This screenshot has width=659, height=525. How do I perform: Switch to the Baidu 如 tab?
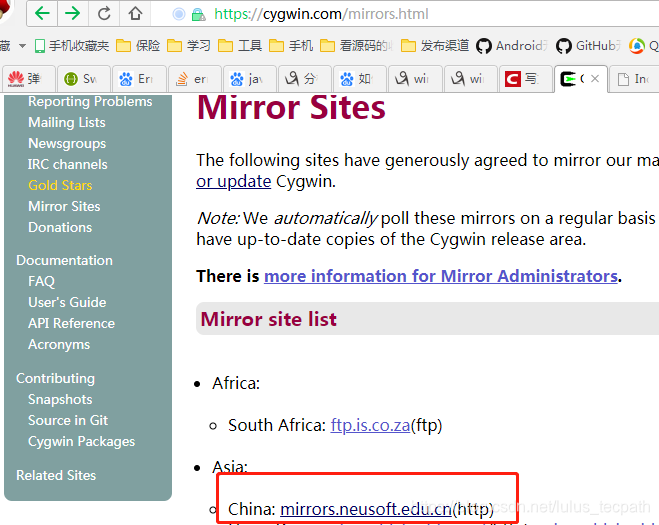[x=360, y=79]
